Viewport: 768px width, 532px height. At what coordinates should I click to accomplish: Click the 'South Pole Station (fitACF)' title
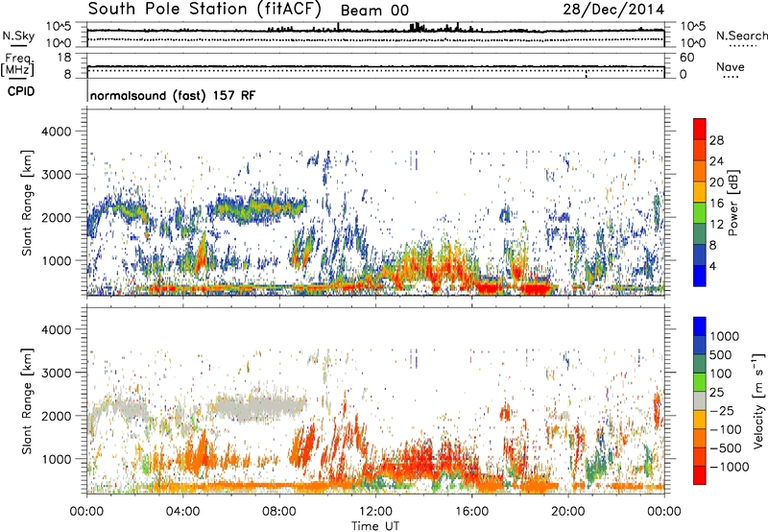pyautogui.click(x=204, y=10)
